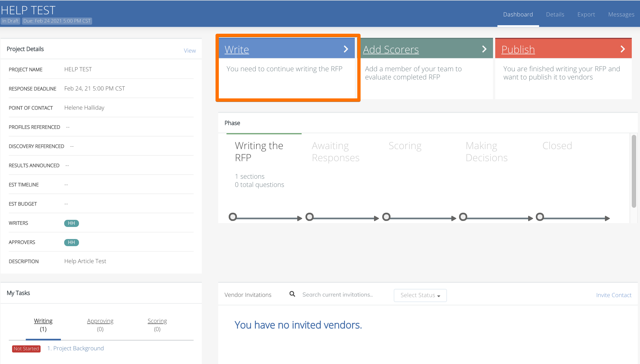Click the Writing the RFP timeline circle
This screenshot has height=364, width=640.
233,217
